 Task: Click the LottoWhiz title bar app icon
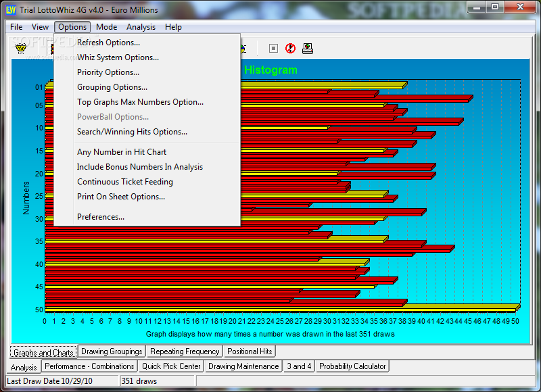(x=11, y=10)
